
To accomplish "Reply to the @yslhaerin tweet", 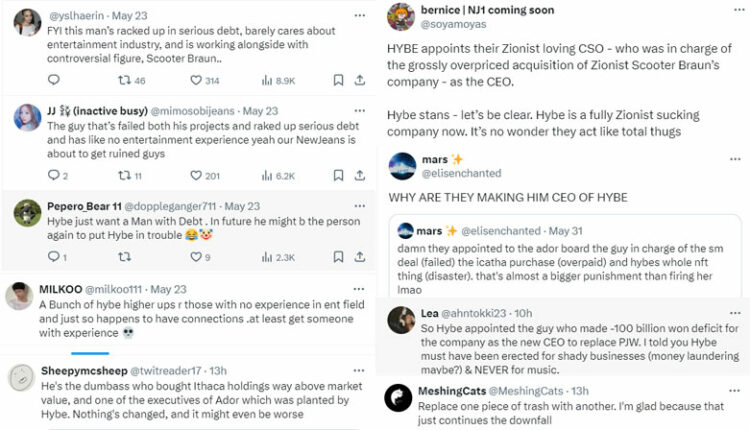I will pyautogui.click(x=53, y=80).
